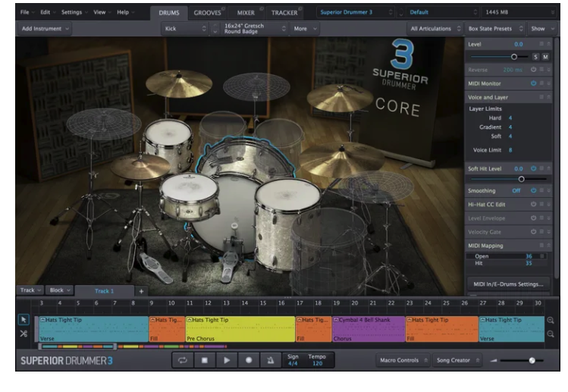
Task: Mute the instrument with M button
Action: 545,57
